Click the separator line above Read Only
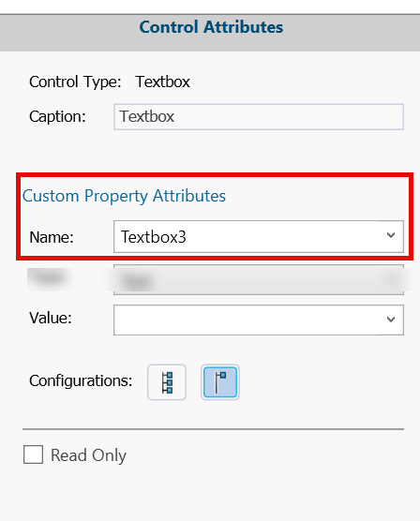This screenshot has height=521, width=420. point(213,429)
